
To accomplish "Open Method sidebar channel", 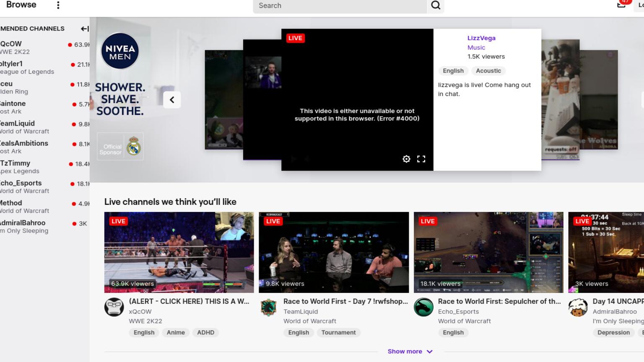I will (x=45, y=207).
